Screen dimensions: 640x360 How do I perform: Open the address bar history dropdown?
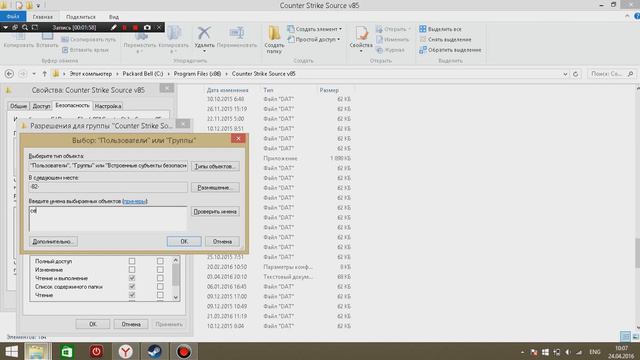(565, 74)
